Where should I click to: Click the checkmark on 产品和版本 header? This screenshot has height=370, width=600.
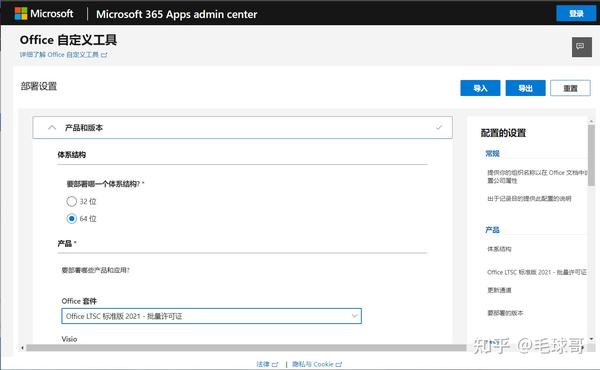pyautogui.click(x=439, y=127)
